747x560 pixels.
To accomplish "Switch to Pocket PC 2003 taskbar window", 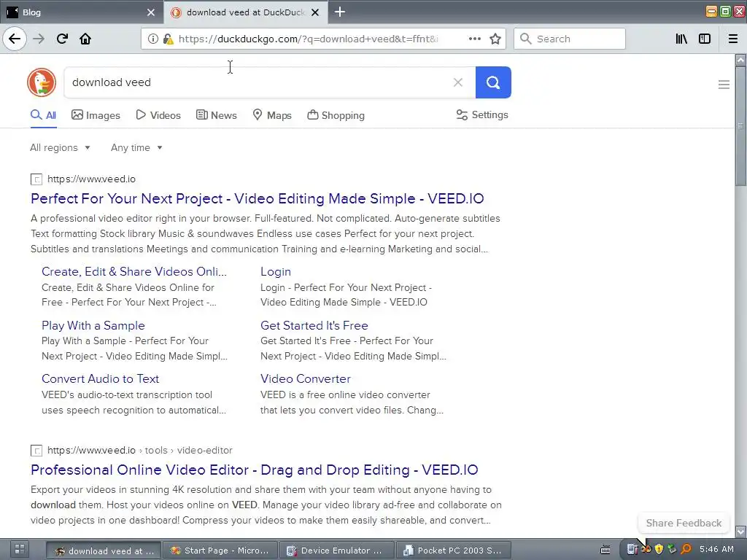I will pyautogui.click(x=454, y=550).
